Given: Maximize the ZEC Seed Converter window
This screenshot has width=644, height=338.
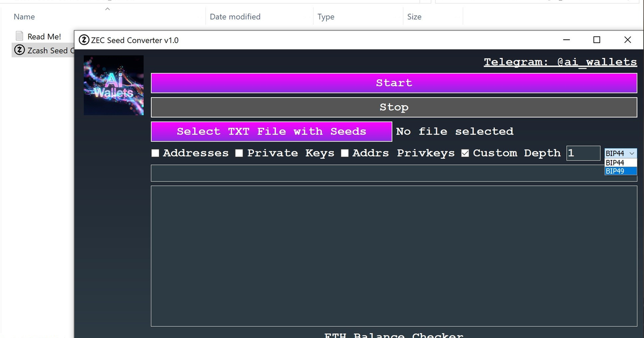Looking at the screenshot, I should click(597, 40).
